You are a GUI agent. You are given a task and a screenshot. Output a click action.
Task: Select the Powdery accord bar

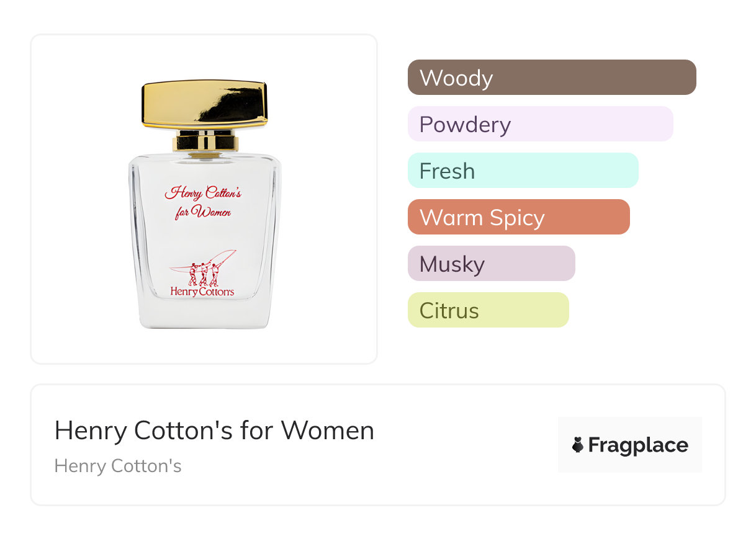pos(540,124)
